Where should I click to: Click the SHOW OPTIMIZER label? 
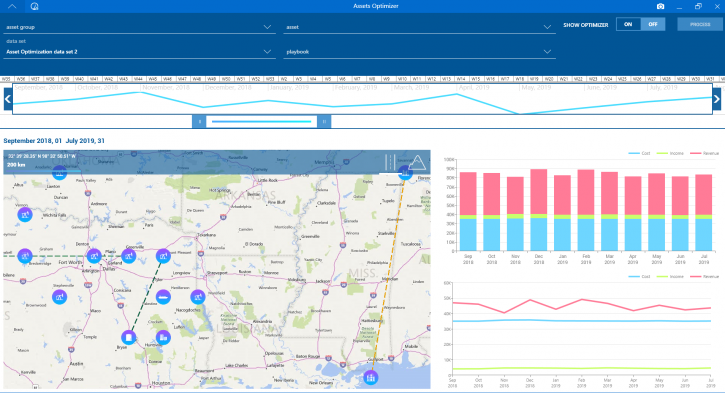[x=585, y=25]
